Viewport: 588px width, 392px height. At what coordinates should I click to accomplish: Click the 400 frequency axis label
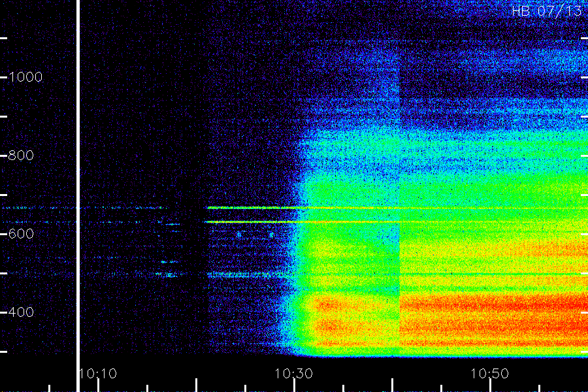pos(21,312)
